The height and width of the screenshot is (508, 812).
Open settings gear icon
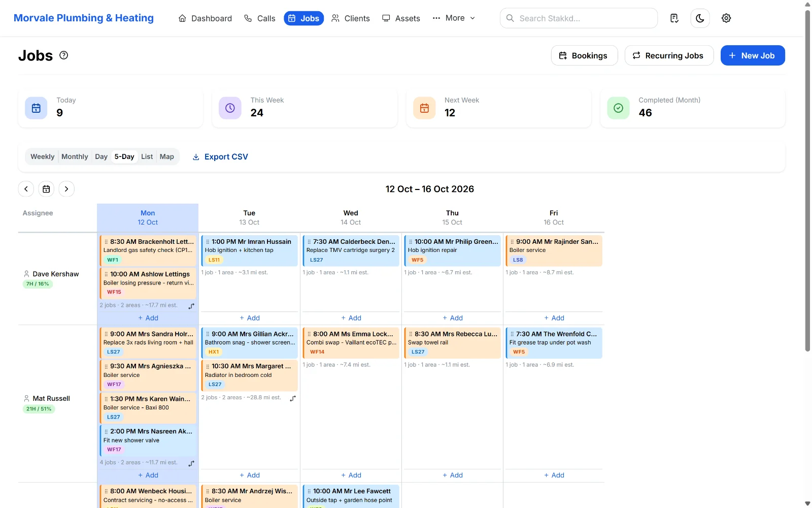(x=726, y=18)
